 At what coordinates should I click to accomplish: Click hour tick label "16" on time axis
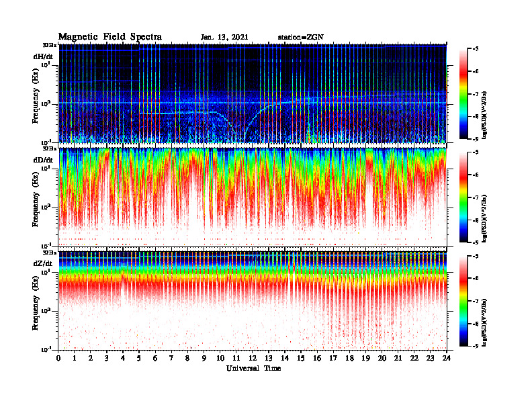coord(317,358)
